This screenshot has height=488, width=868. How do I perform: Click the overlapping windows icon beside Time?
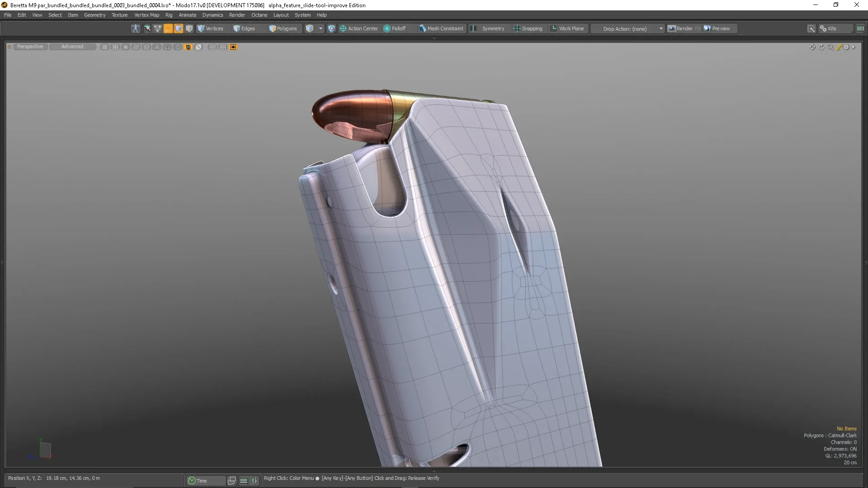(232, 481)
